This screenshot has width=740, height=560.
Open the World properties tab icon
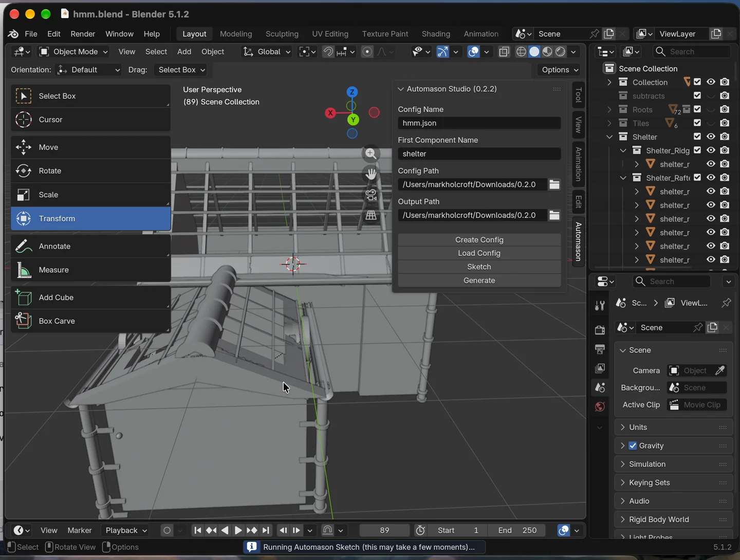pyautogui.click(x=600, y=407)
